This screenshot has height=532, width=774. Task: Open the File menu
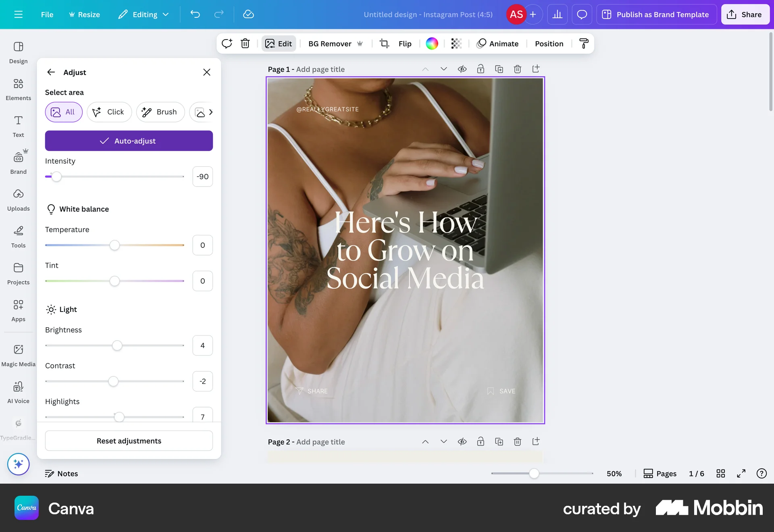[x=47, y=15]
